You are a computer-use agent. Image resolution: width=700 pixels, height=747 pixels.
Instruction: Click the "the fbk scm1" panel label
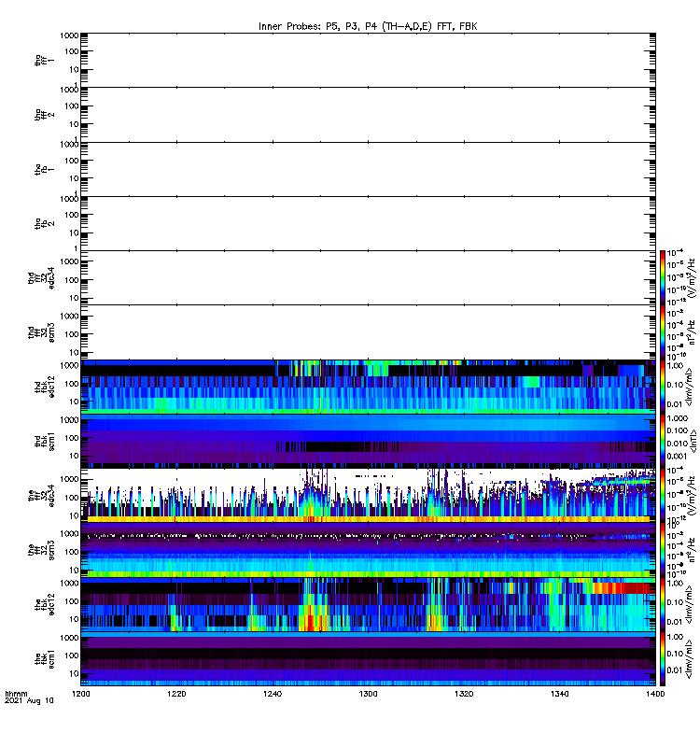(x=44, y=659)
